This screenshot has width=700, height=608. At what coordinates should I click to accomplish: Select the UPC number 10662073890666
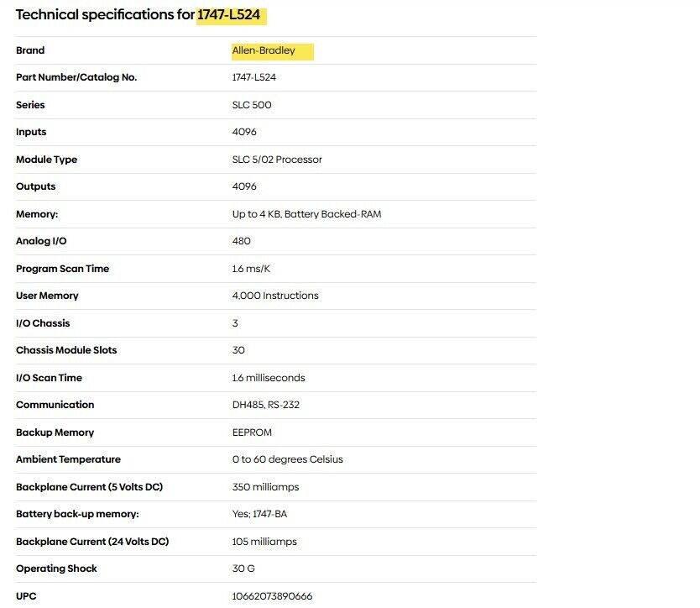click(x=272, y=596)
